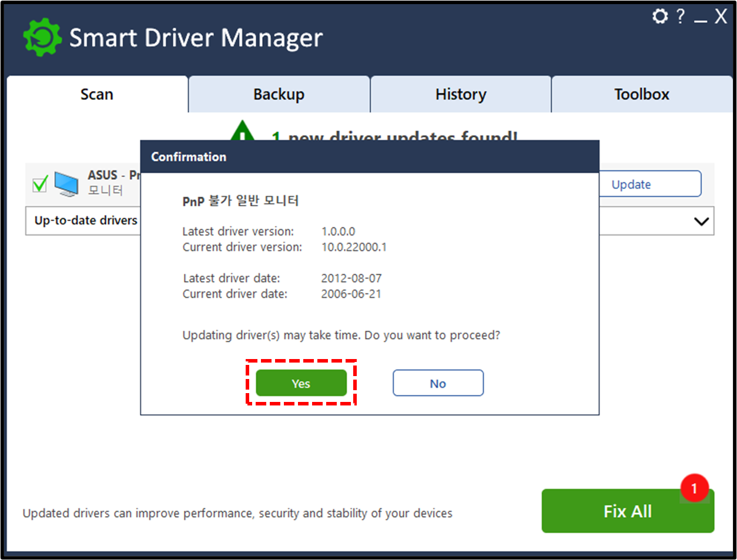Click latest driver version value 1.0.0.0
This screenshot has width=737, height=560.
(x=338, y=232)
